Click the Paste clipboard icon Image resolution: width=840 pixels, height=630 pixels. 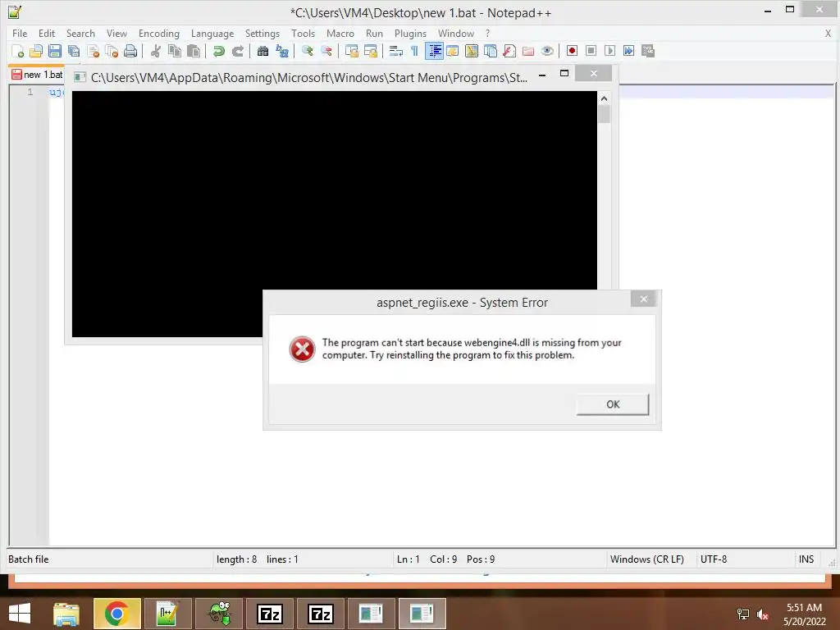tap(194, 51)
